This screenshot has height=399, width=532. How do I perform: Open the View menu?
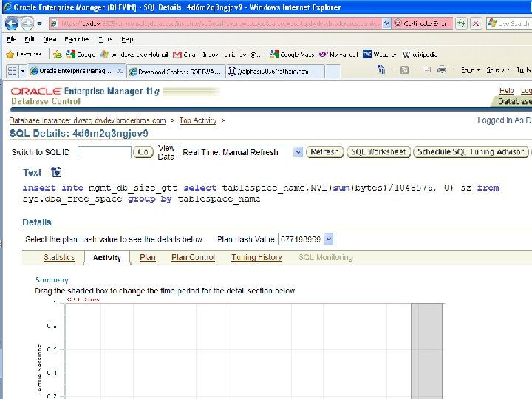[50, 39]
